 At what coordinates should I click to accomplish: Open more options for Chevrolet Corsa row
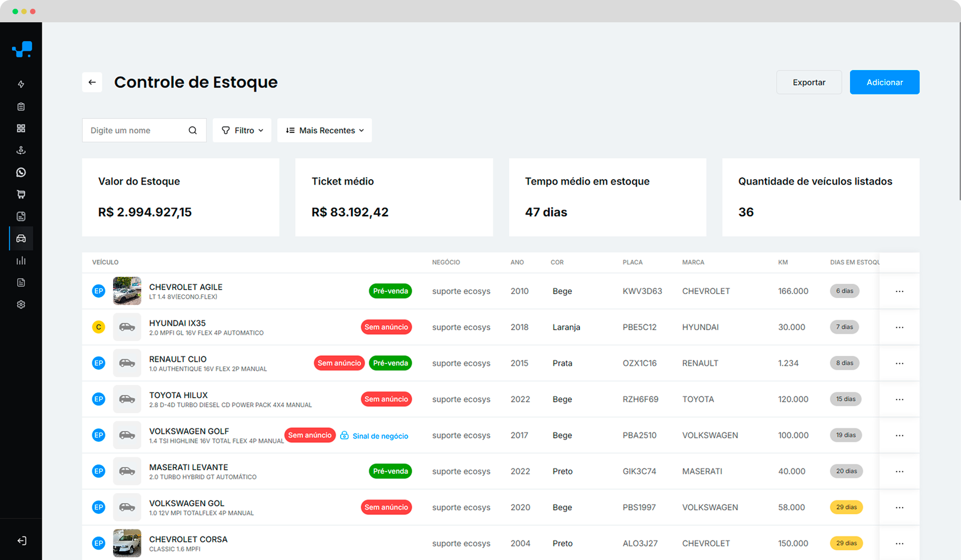click(x=899, y=543)
